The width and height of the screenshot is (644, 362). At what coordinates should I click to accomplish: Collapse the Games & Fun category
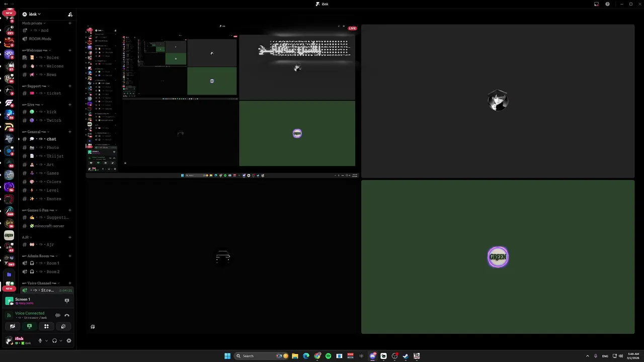coord(39,210)
